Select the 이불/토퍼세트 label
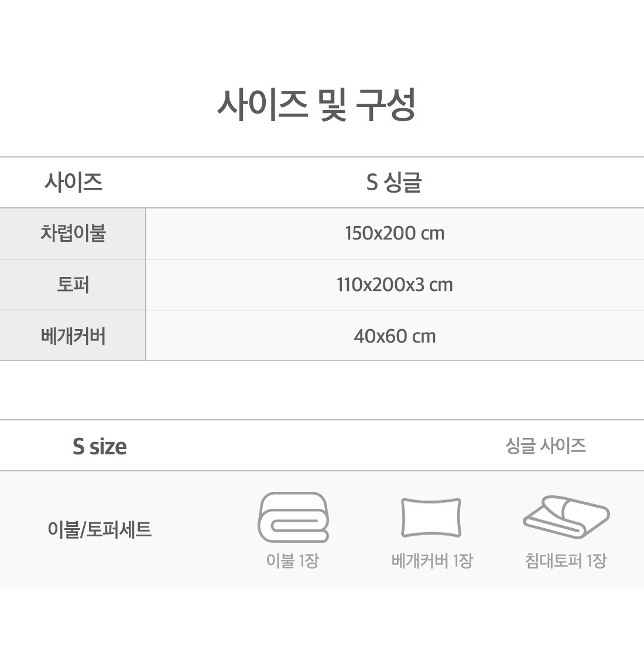The image size is (644, 647). pyautogui.click(x=100, y=529)
